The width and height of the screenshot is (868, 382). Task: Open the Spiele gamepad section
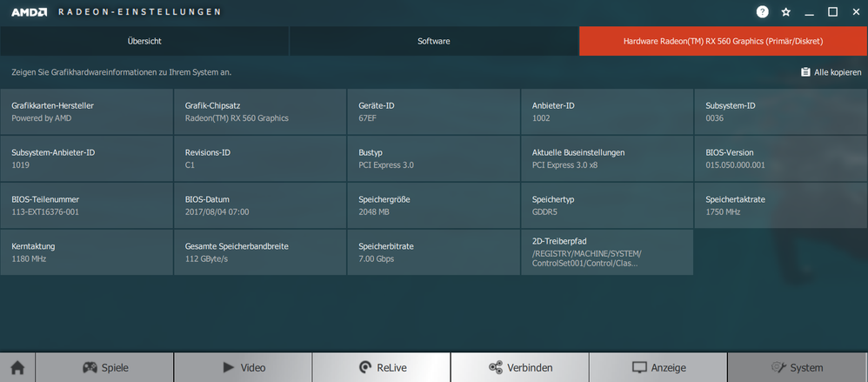click(104, 367)
